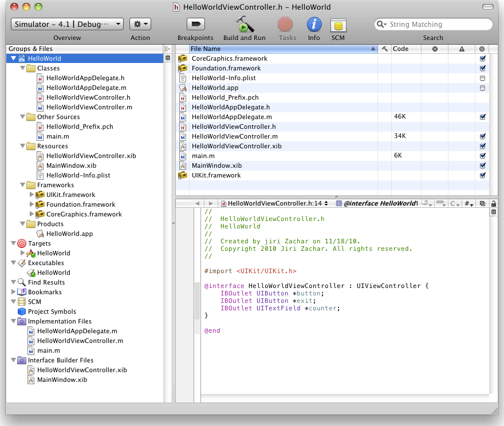Click the counterpart file button
The height and width of the screenshot is (426, 504).
pos(482,203)
